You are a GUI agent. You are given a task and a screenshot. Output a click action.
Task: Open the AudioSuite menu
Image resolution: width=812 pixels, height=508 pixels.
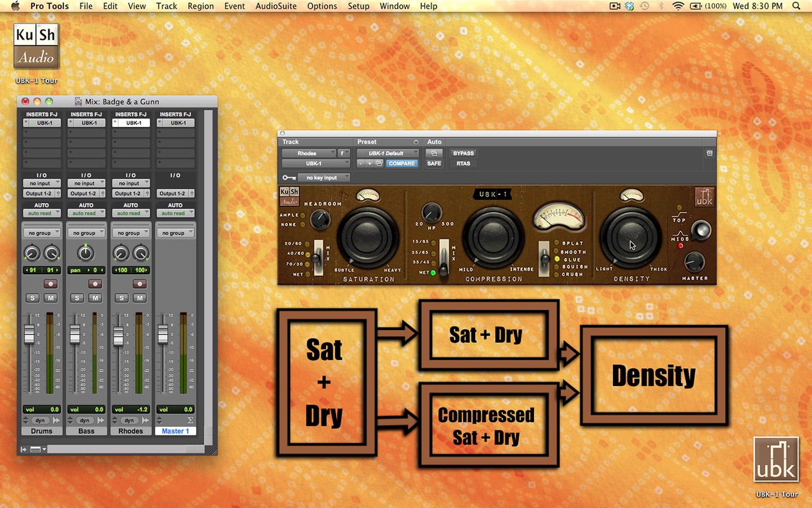(x=276, y=6)
